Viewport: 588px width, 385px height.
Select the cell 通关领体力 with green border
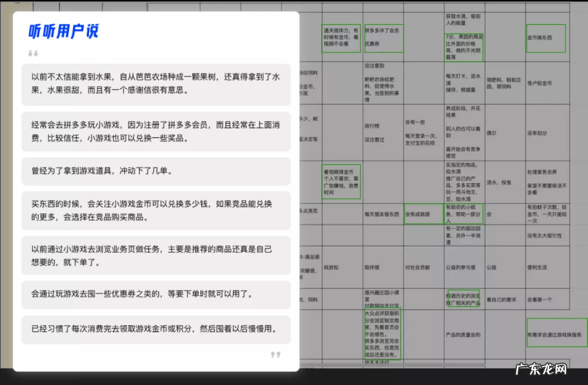pos(341,38)
